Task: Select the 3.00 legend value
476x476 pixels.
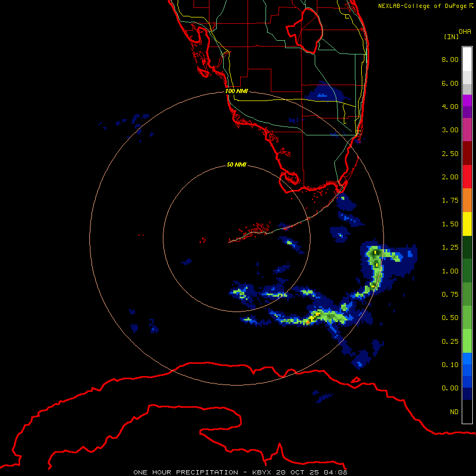Action: (x=450, y=130)
